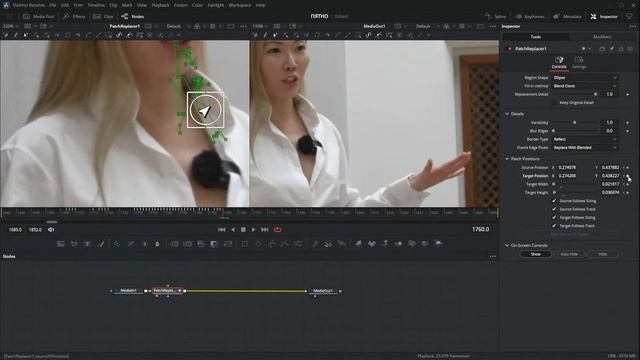This screenshot has width=640, height=360.
Task: Click the Target Width value field
Action: click(x=610, y=184)
